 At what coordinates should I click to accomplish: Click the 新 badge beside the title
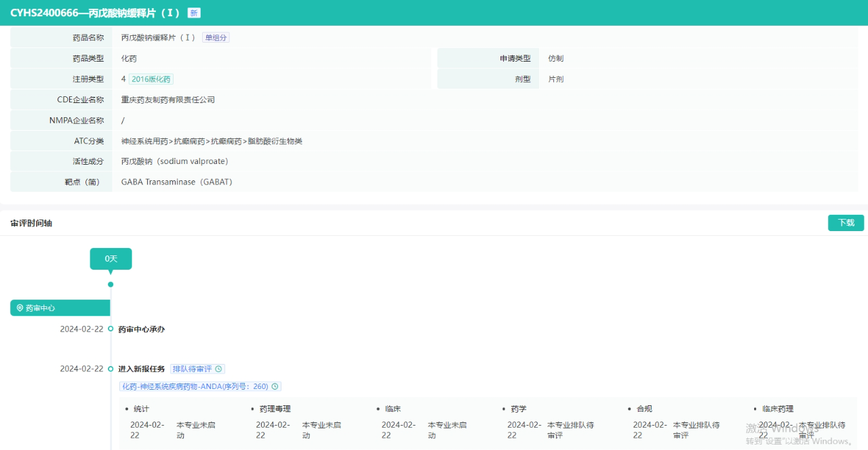pyautogui.click(x=194, y=13)
